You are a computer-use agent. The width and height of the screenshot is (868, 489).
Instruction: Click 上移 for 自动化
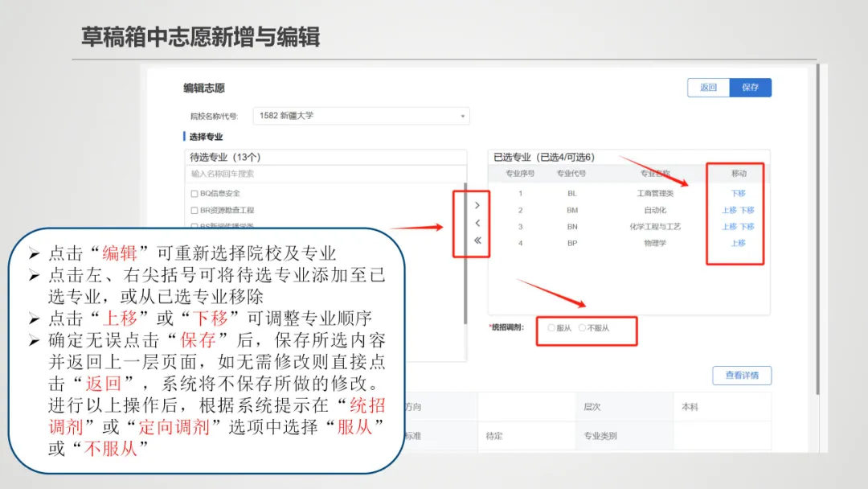(x=729, y=210)
